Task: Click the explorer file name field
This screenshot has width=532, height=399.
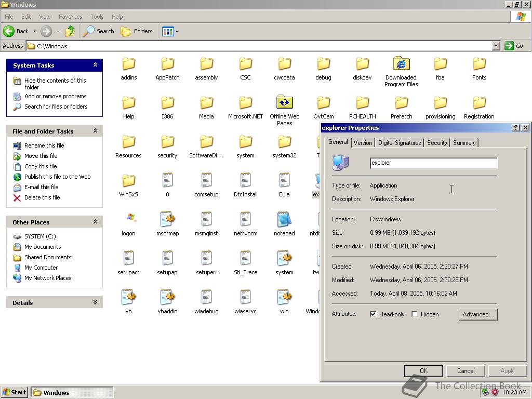Action: (x=433, y=163)
